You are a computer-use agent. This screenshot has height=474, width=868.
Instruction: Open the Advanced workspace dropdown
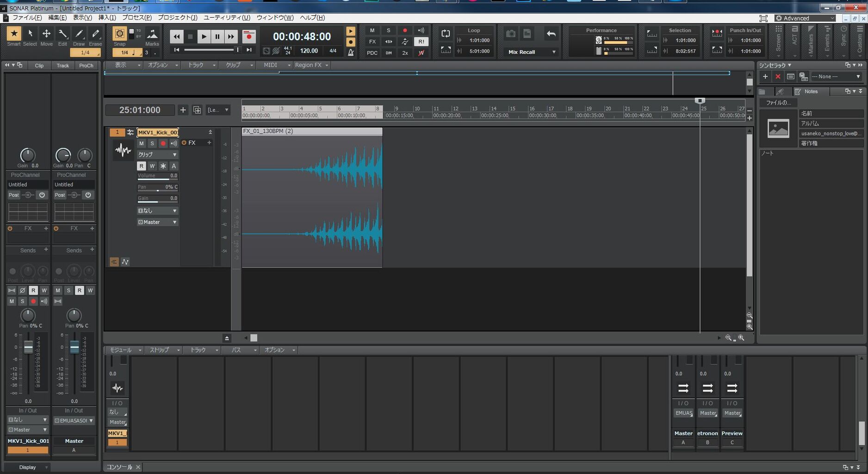tap(806, 18)
